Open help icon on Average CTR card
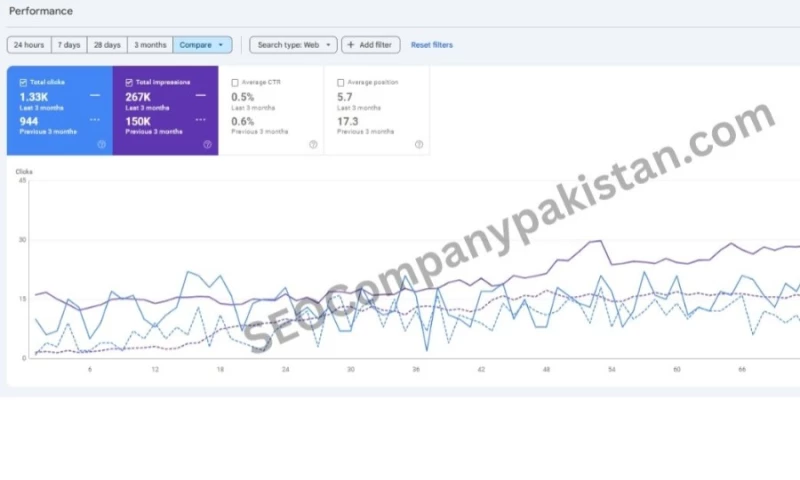The height and width of the screenshot is (480, 800). (x=313, y=144)
